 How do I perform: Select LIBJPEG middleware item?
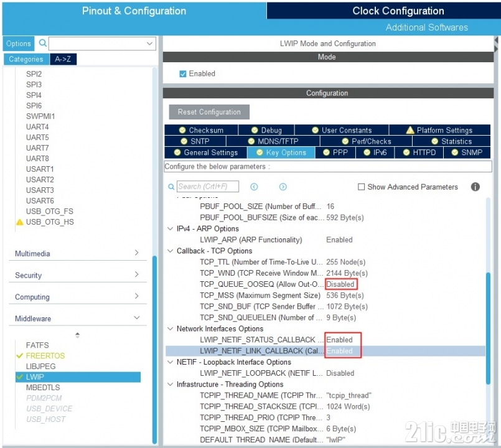pyautogui.click(x=40, y=366)
